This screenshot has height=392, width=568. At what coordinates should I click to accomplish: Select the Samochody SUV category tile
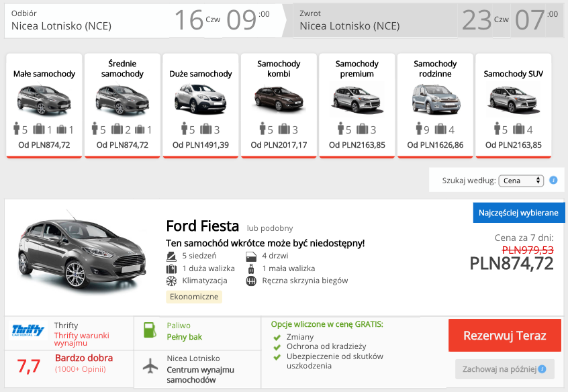coord(512,105)
